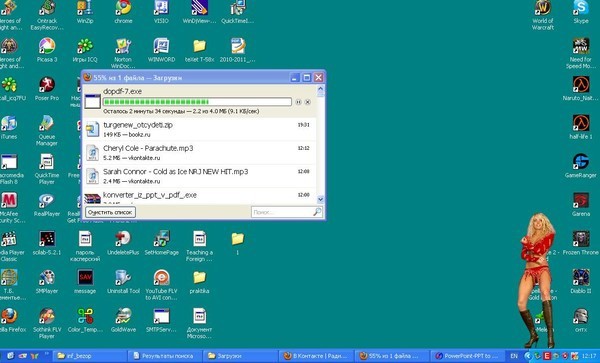Select Sarah Connor - Cold as Ice mp3 entry
The image size is (600, 363).
[x=200, y=176]
